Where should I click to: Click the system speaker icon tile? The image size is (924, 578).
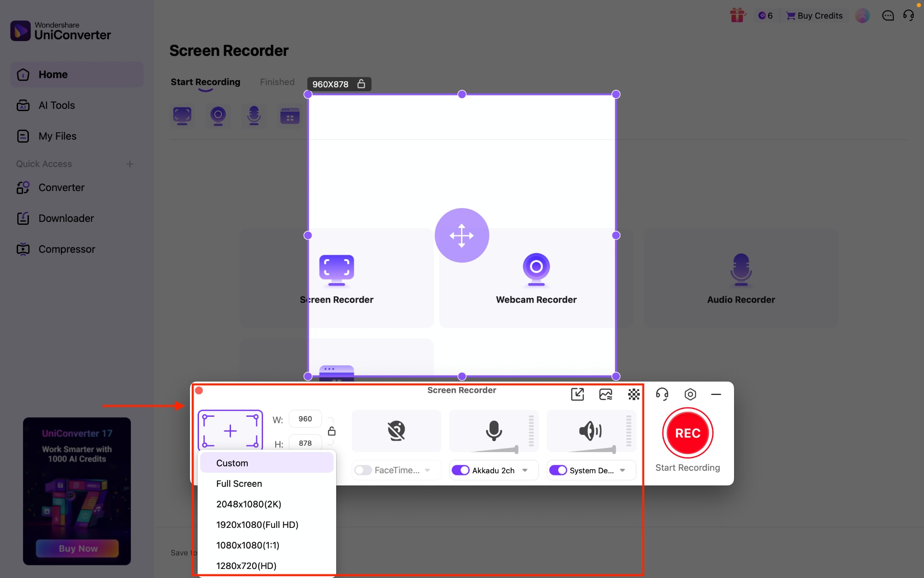(x=591, y=431)
